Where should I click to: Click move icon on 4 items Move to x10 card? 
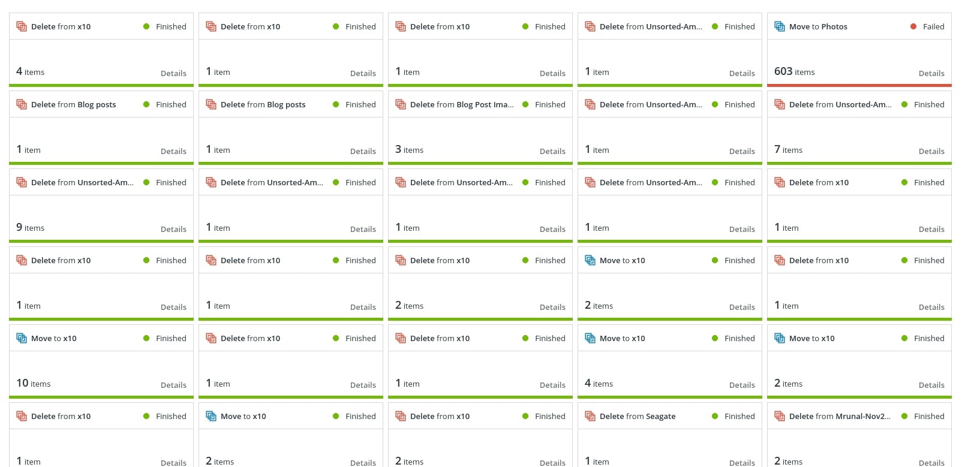590,338
